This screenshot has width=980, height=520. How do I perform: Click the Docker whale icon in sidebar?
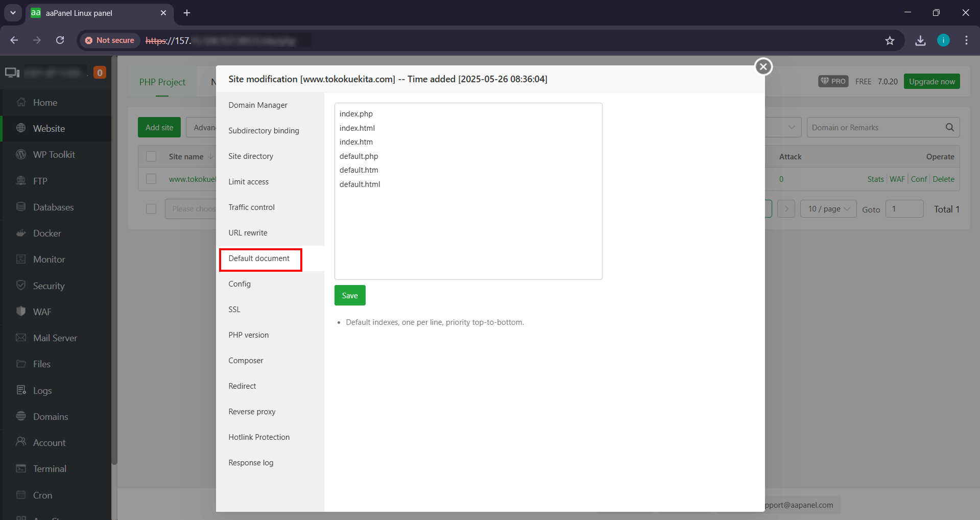pos(21,233)
